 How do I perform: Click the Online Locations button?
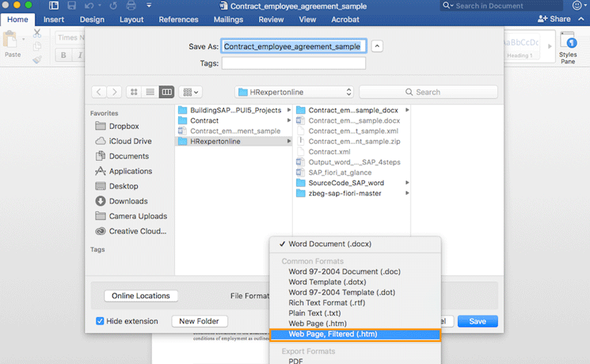click(141, 296)
